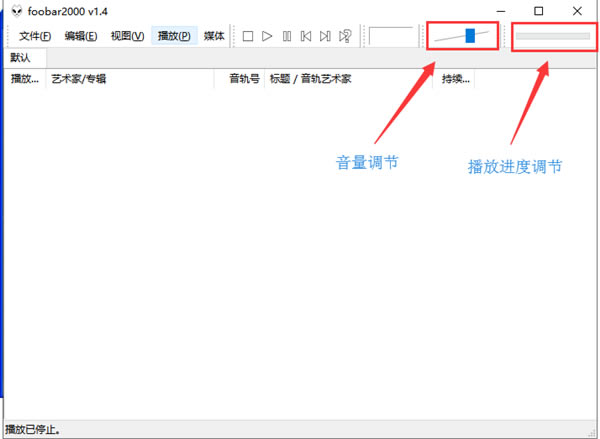The width and height of the screenshot is (600, 439).
Task: Click the playback progress seek bar
Action: coord(552,36)
